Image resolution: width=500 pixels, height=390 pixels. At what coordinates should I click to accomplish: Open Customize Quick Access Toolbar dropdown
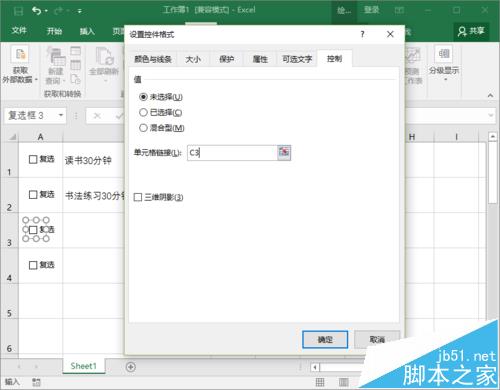pos(80,11)
